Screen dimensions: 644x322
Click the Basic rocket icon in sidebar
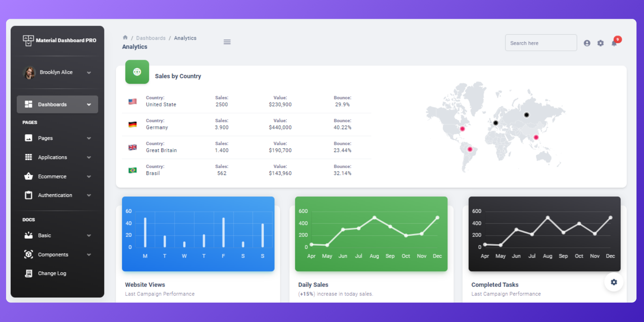[x=29, y=235]
